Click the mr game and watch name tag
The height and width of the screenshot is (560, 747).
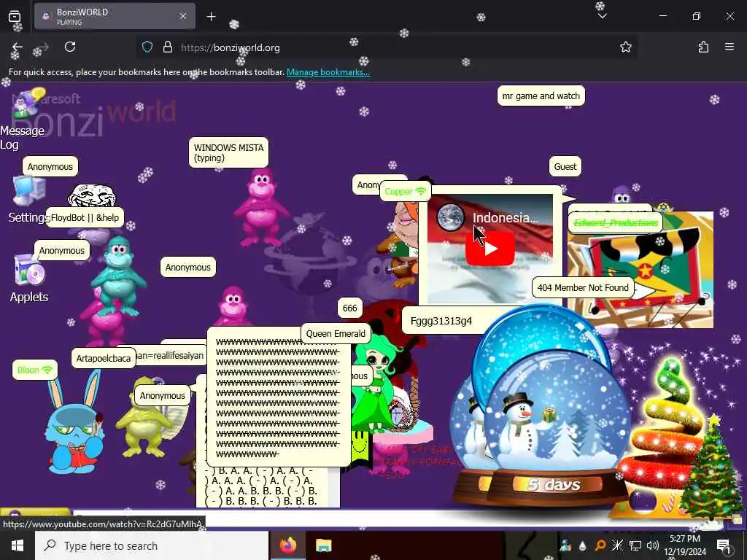point(541,96)
